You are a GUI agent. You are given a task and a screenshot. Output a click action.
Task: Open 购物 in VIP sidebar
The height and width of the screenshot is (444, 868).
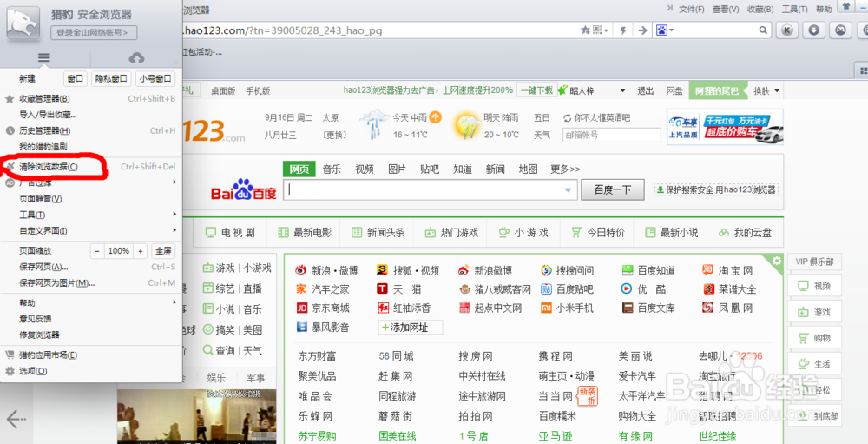(814, 338)
